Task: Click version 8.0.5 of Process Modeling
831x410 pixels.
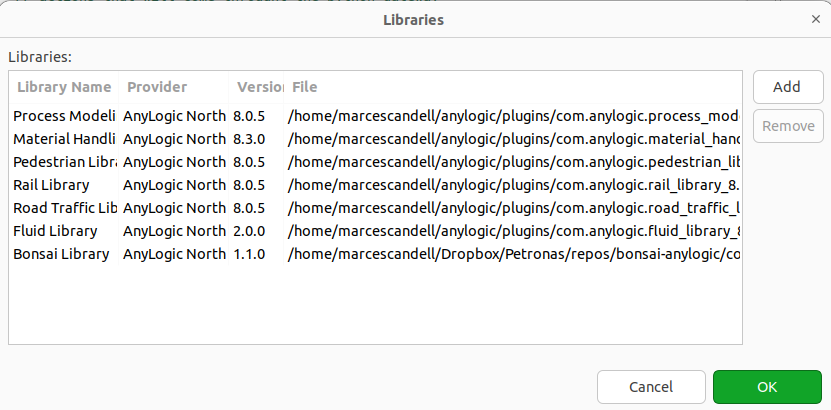Action: (x=249, y=116)
